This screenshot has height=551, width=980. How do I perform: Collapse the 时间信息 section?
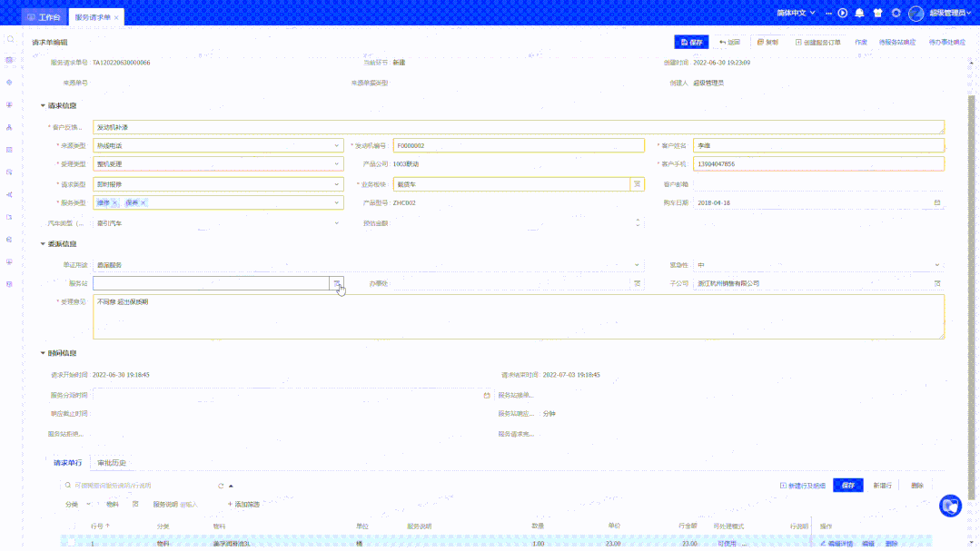[x=43, y=353]
